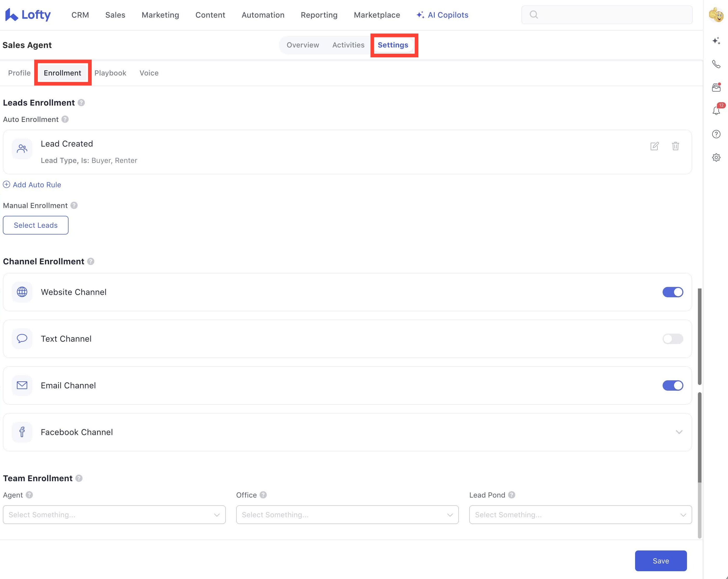This screenshot has width=728, height=579.
Task: Open the Marketing menu
Action: tap(160, 15)
